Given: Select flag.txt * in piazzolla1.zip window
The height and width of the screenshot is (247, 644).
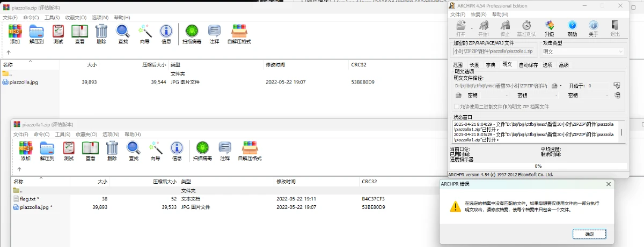Looking at the screenshot, I should [26, 199].
